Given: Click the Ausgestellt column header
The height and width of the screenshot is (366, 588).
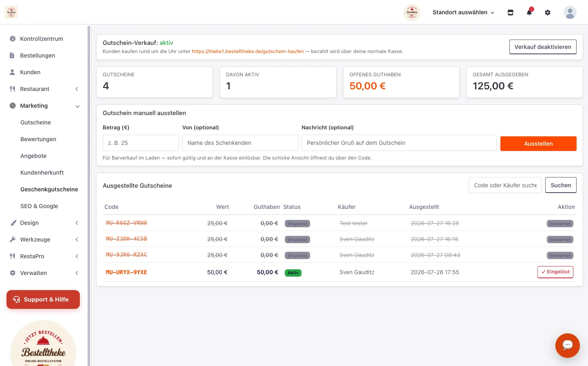Looking at the screenshot, I should [x=424, y=207].
